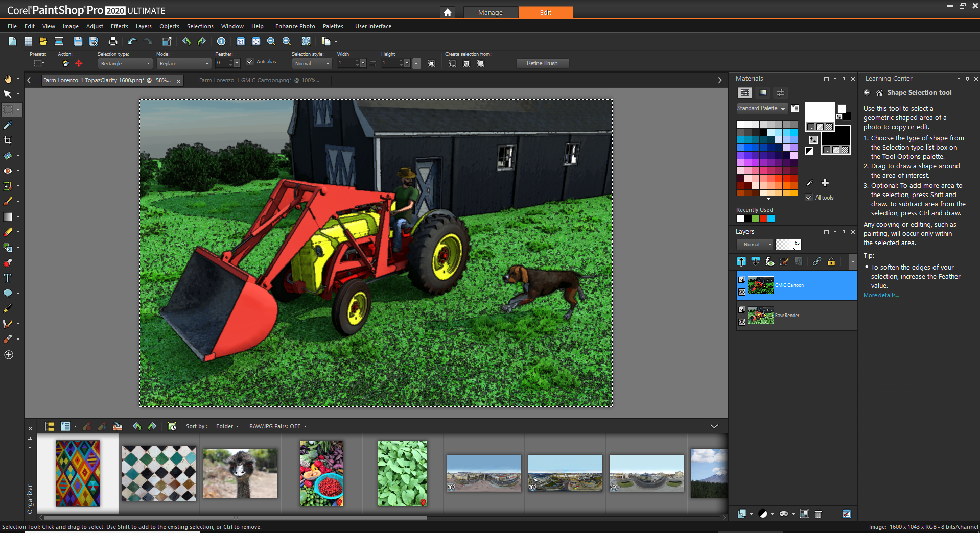The height and width of the screenshot is (533, 980).
Task: Pick the green Recently Used swatch
Action: click(756, 219)
